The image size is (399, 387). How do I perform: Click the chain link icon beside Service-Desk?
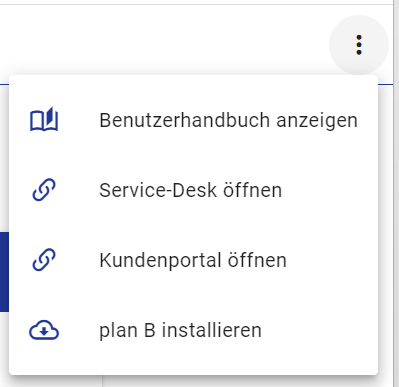pyautogui.click(x=44, y=190)
